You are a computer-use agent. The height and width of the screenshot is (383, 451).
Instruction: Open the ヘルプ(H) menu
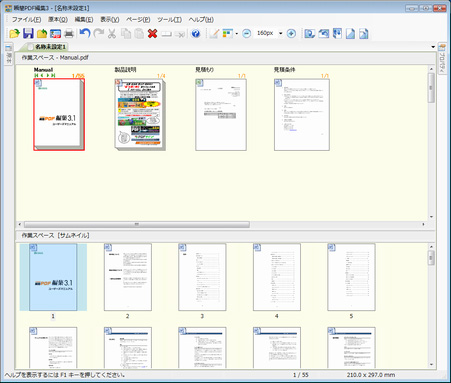pos(201,20)
